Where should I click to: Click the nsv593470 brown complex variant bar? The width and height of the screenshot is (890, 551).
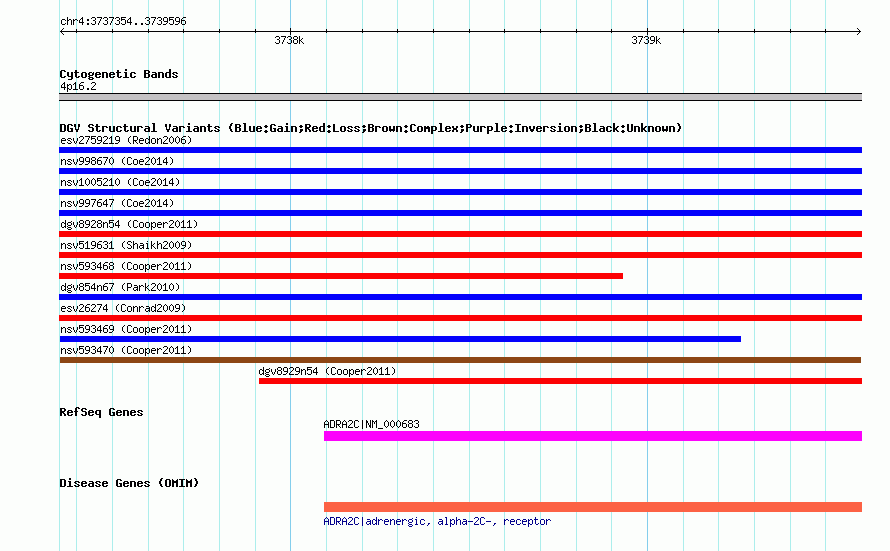click(460, 360)
